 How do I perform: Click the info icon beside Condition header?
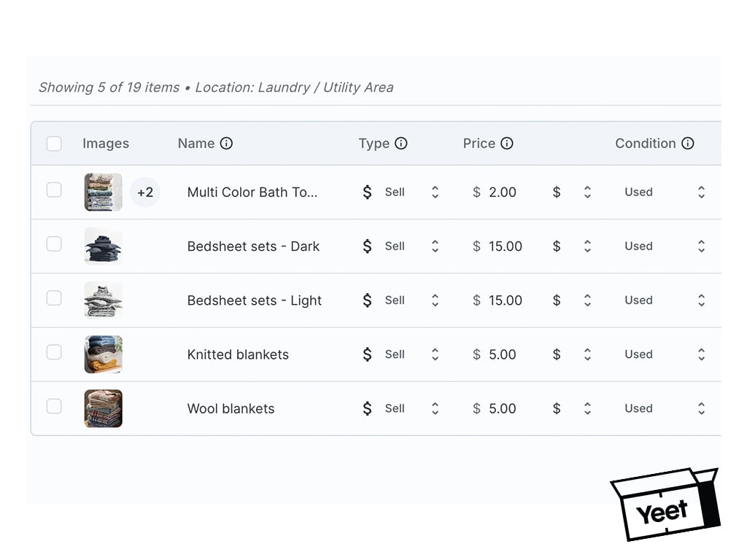point(688,144)
